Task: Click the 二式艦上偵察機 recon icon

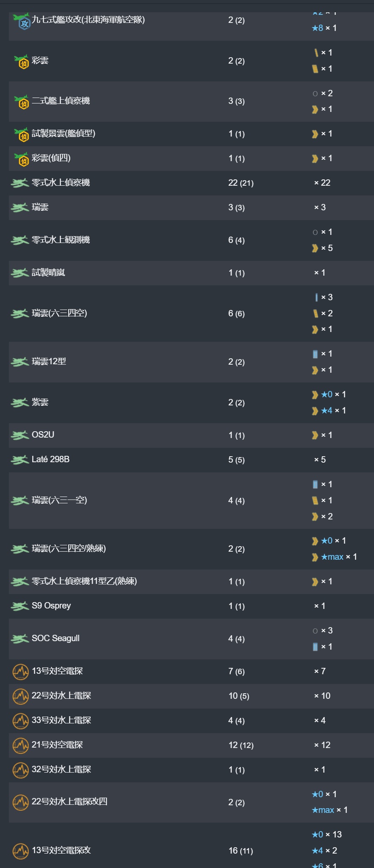Action: 21,102
